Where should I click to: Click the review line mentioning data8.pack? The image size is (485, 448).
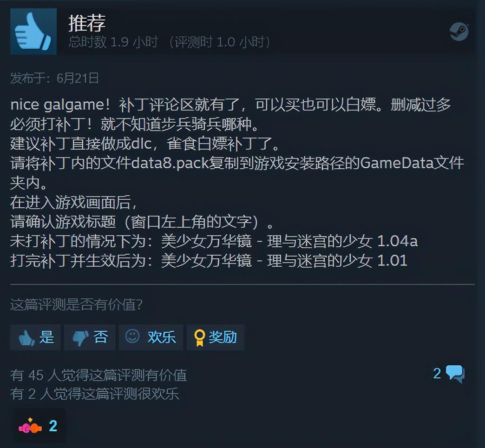[237, 163]
